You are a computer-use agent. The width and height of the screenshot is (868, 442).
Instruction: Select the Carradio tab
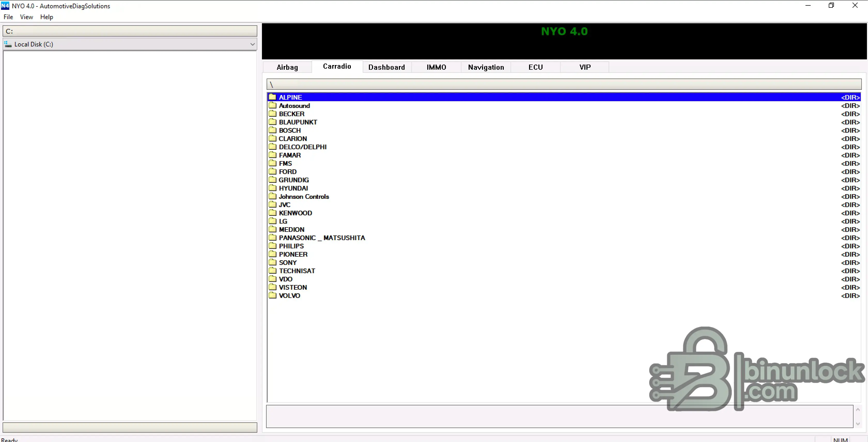click(x=337, y=66)
